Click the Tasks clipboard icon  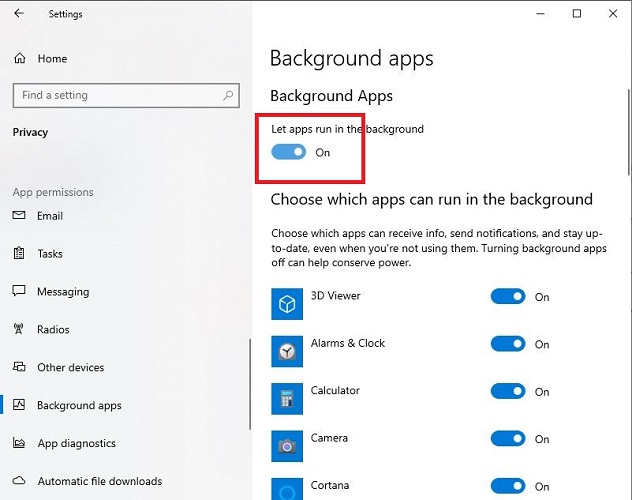19,253
